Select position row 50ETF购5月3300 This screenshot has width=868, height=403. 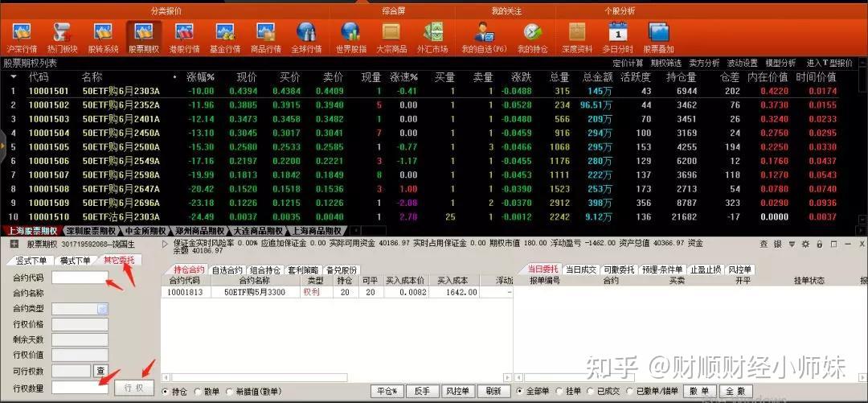(337, 292)
